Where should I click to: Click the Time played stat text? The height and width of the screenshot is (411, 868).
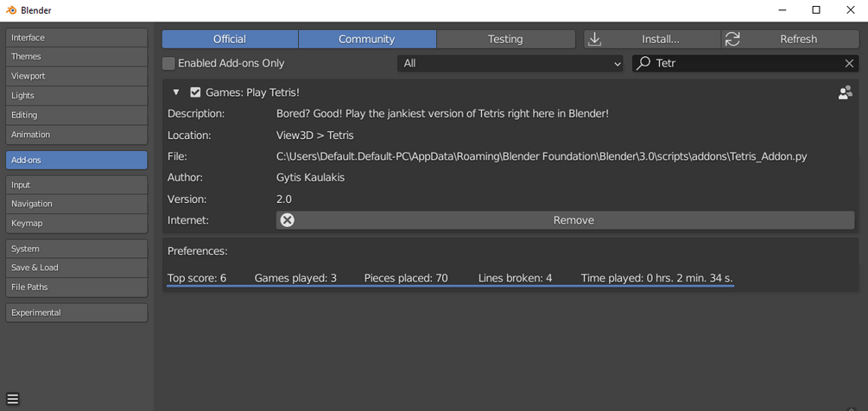click(x=657, y=278)
